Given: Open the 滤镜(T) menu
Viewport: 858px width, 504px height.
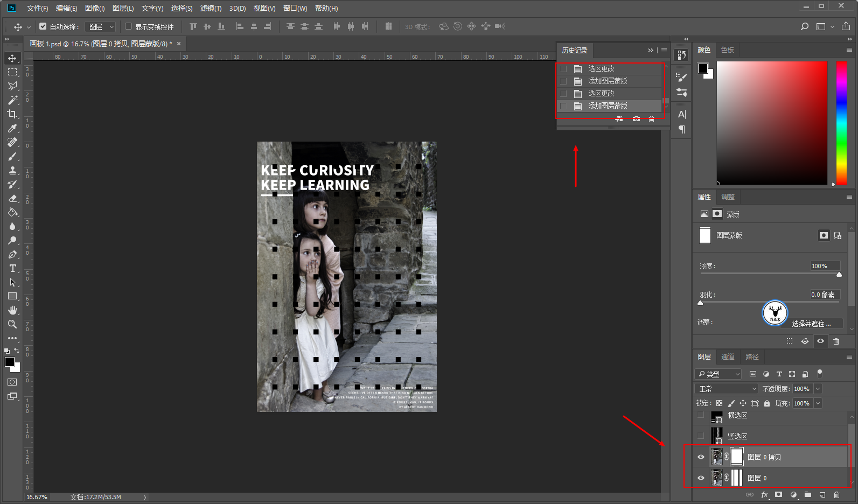Looking at the screenshot, I should (211, 8).
